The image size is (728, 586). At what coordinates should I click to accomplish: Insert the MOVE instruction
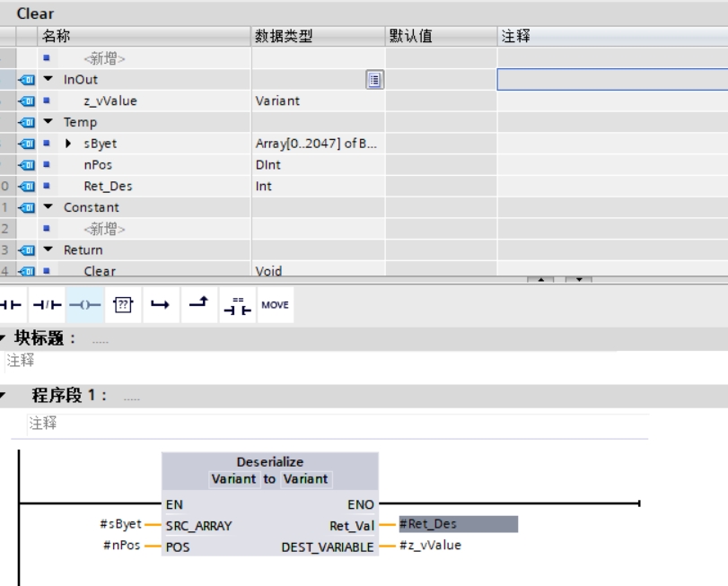(x=275, y=305)
